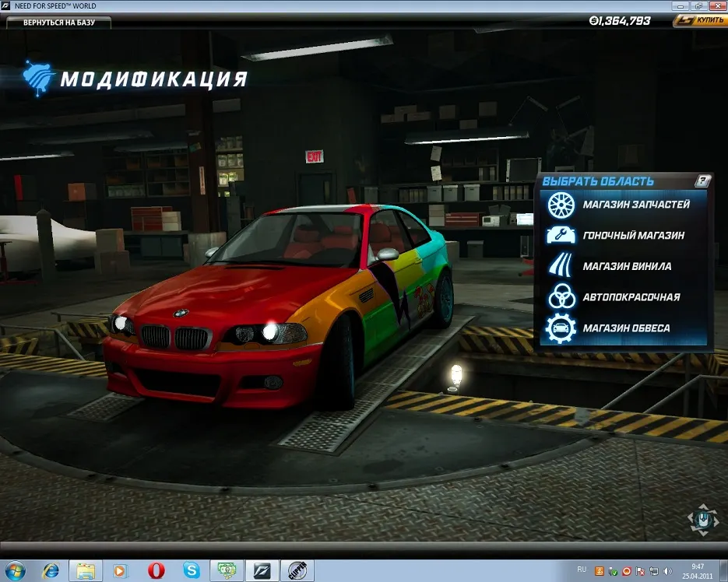Viewport: 728px width, 582px height.
Task: Open the Windows Start menu
Action: click(14, 570)
